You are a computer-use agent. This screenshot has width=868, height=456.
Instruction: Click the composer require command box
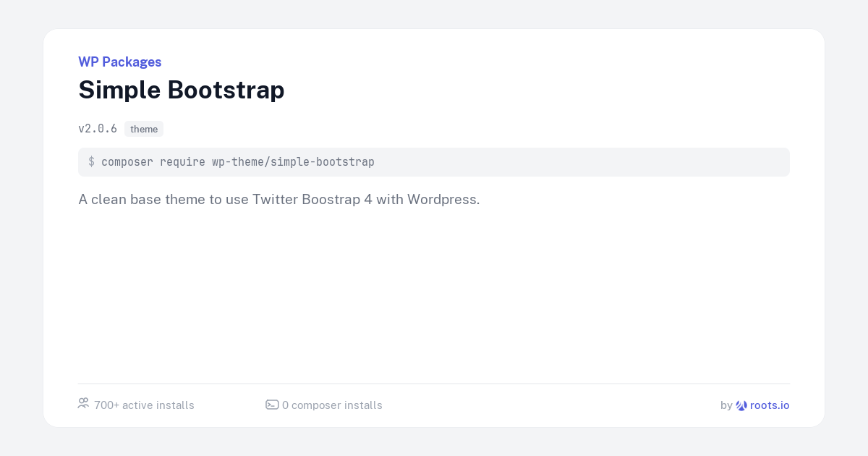(x=434, y=162)
